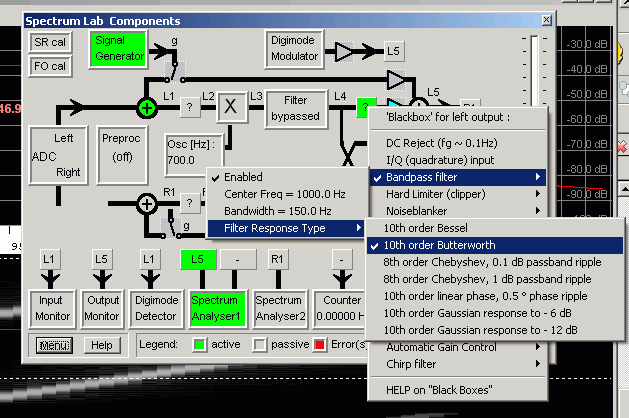Select the L5 source label above Output Monitor
The image size is (629, 418).
click(102, 259)
